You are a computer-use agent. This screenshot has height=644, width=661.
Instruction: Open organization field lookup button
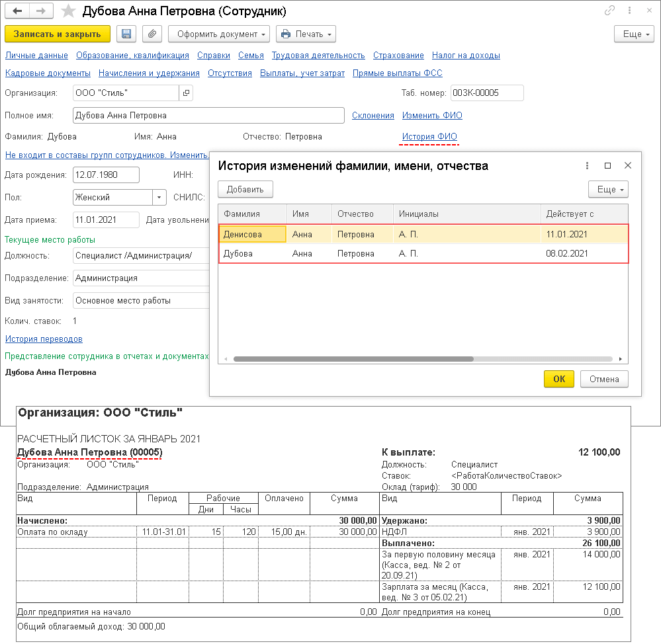click(x=186, y=93)
